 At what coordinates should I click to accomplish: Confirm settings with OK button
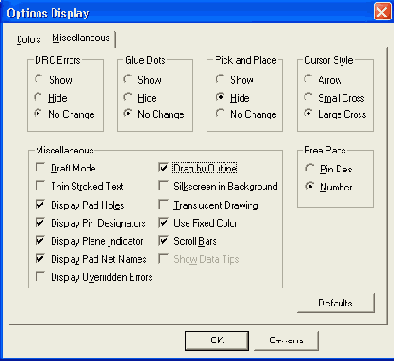[217, 340]
